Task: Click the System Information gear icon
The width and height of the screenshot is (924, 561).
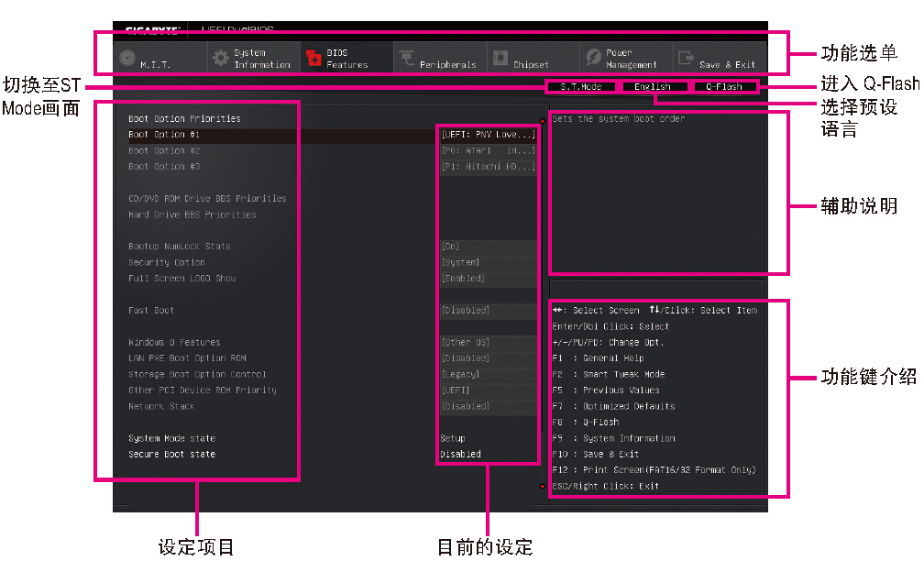Action: point(221,59)
